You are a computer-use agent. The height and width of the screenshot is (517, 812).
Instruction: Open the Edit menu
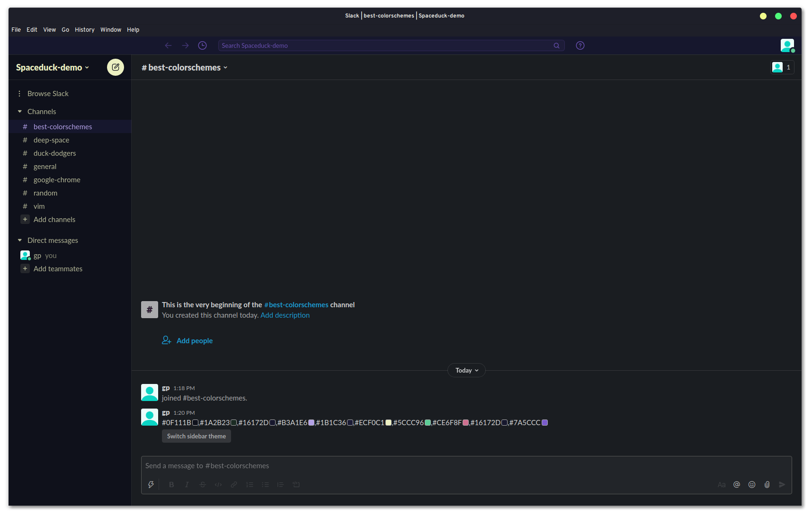(32, 29)
